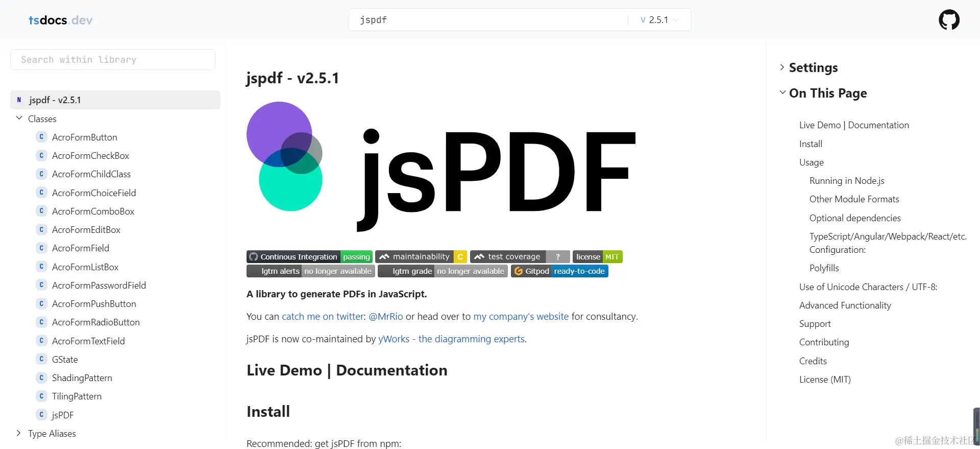Open my company's website link

click(521, 317)
